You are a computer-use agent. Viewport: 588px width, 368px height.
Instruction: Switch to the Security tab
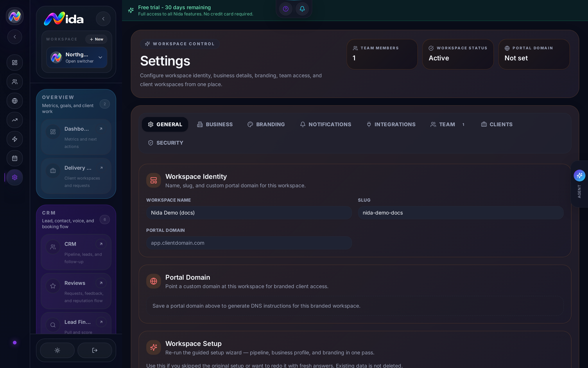pos(165,143)
